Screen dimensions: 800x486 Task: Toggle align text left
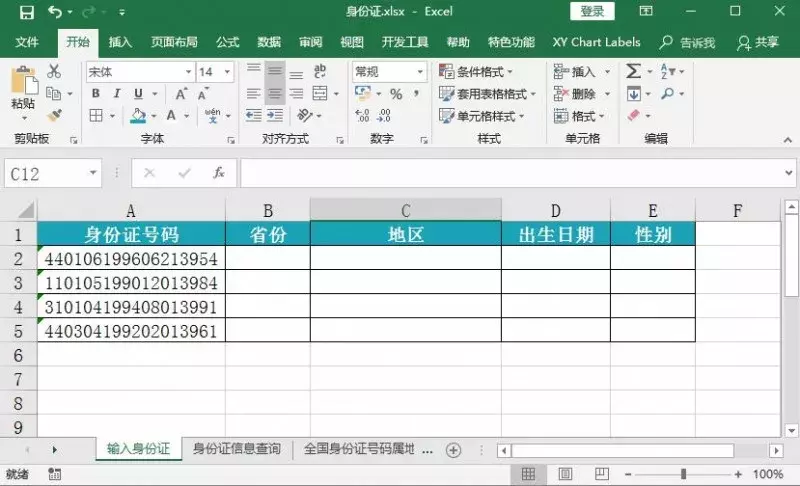coord(254,93)
